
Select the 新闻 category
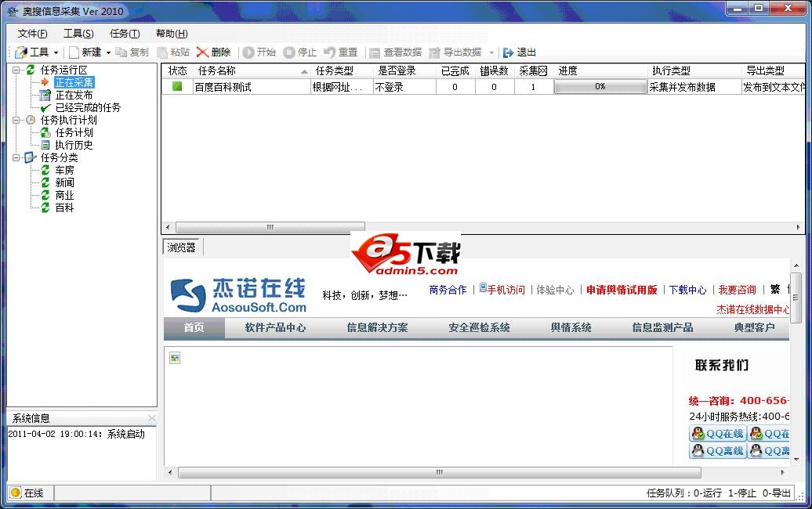[x=65, y=182]
